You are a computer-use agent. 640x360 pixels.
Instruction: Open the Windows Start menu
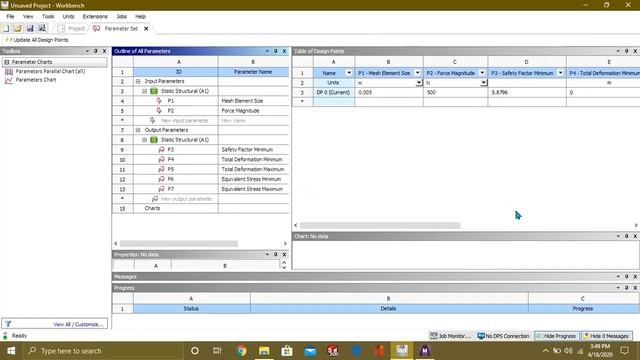click(11, 351)
